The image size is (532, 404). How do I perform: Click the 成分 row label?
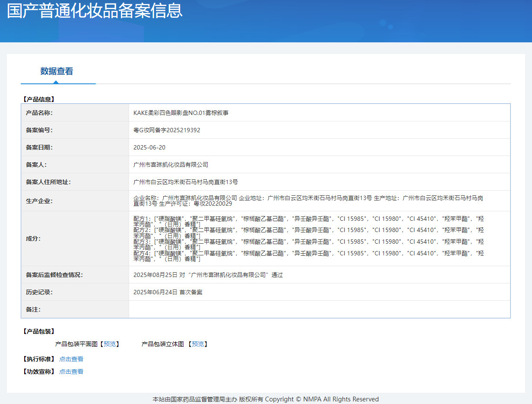pyautogui.click(x=33, y=239)
